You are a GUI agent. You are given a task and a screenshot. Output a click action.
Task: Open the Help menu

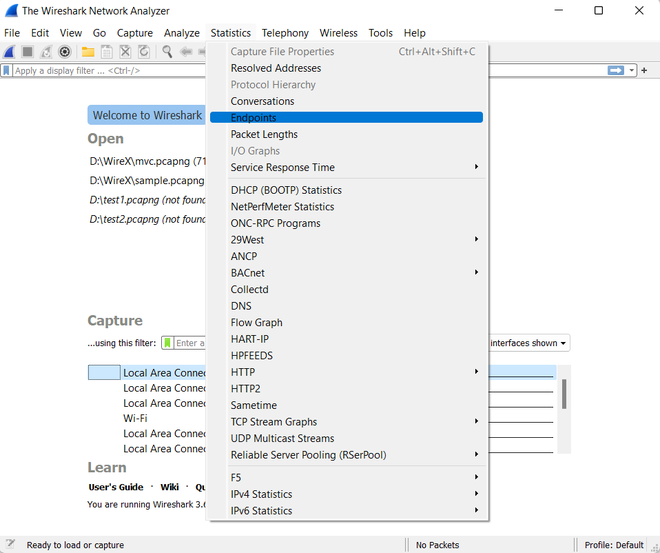pos(415,33)
